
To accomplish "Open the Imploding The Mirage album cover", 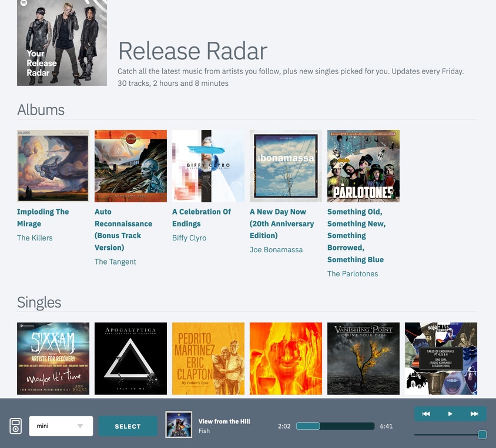I will click(x=53, y=166).
